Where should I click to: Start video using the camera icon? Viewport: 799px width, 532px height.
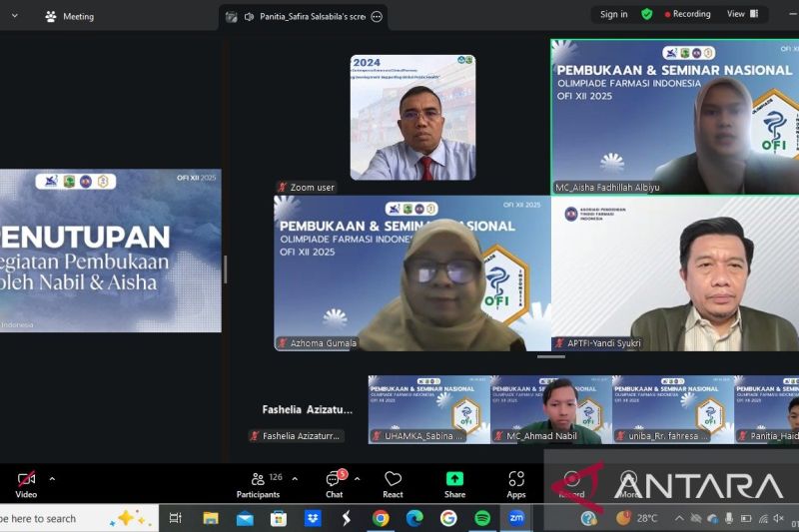click(x=26, y=479)
